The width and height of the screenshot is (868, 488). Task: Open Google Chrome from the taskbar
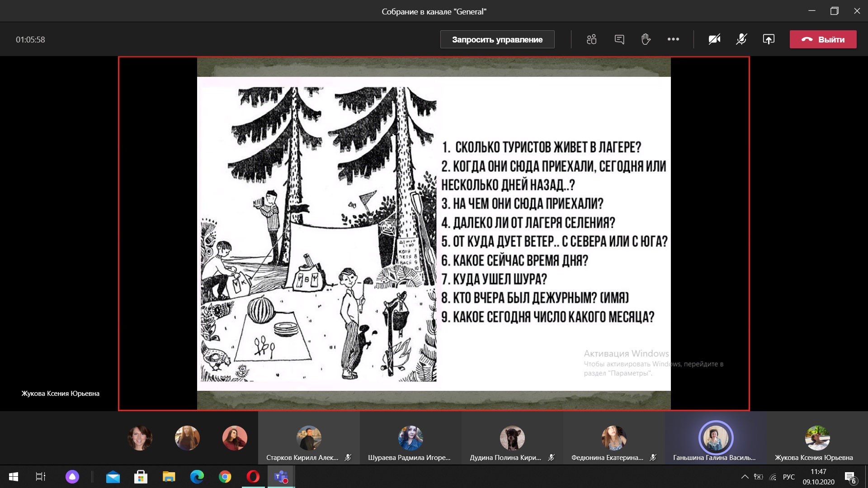225,477
